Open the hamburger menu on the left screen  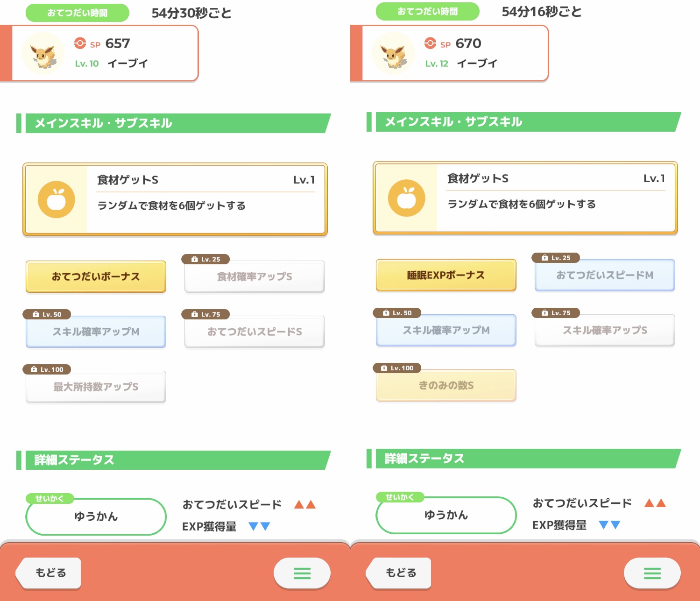click(302, 573)
